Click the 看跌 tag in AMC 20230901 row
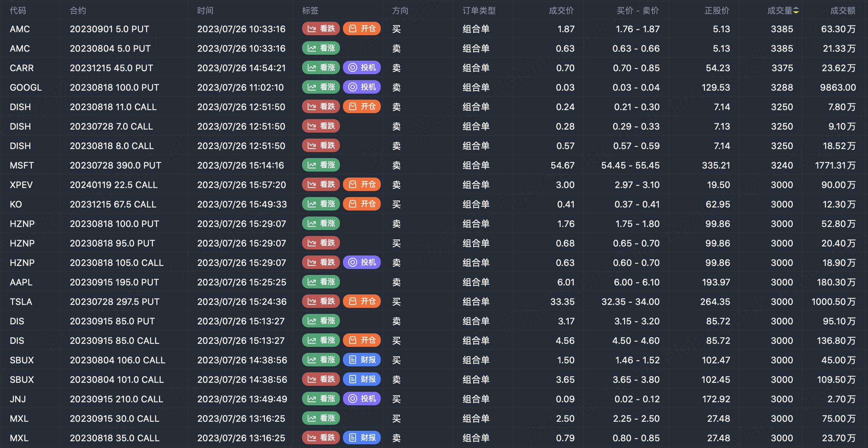 (321, 29)
